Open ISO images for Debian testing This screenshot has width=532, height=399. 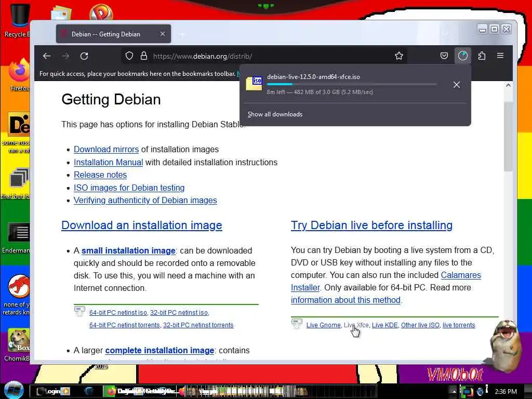(129, 188)
